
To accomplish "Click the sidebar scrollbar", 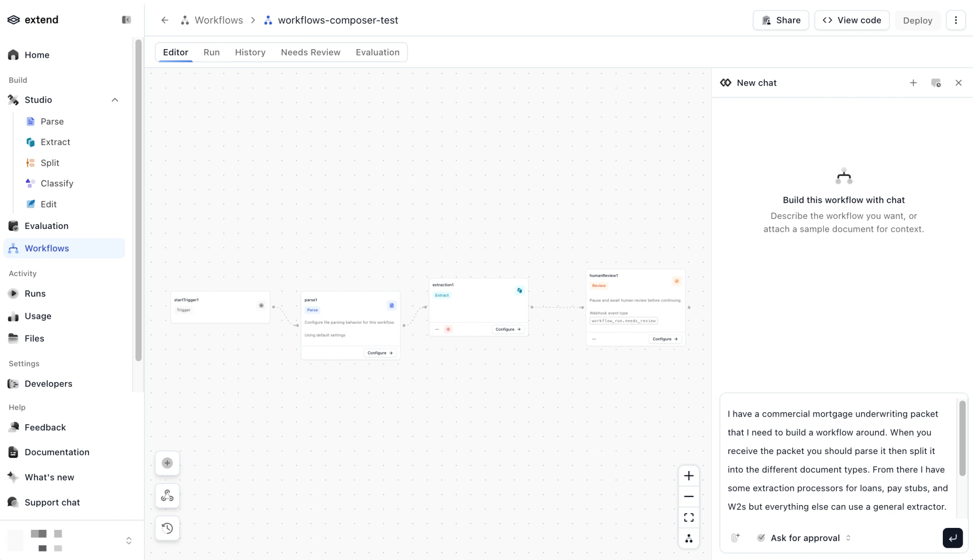I will (x=139, y=200).
